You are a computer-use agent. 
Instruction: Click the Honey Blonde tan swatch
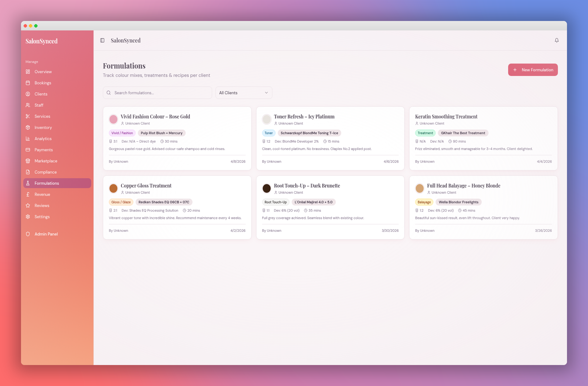pyautogui.click(x=419, y=188)
